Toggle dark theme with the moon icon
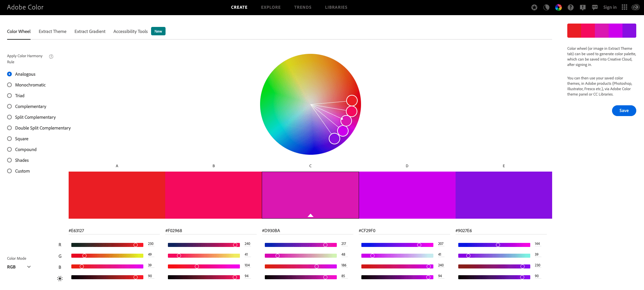 [546, 7]
